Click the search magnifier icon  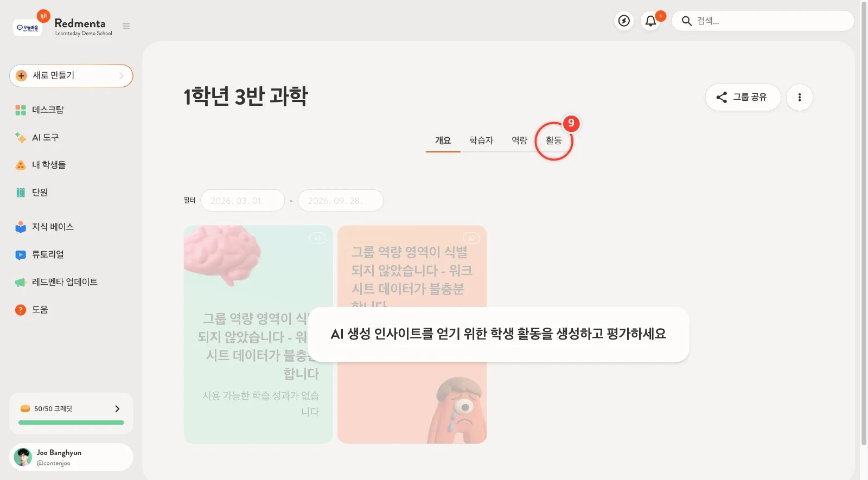686,21
